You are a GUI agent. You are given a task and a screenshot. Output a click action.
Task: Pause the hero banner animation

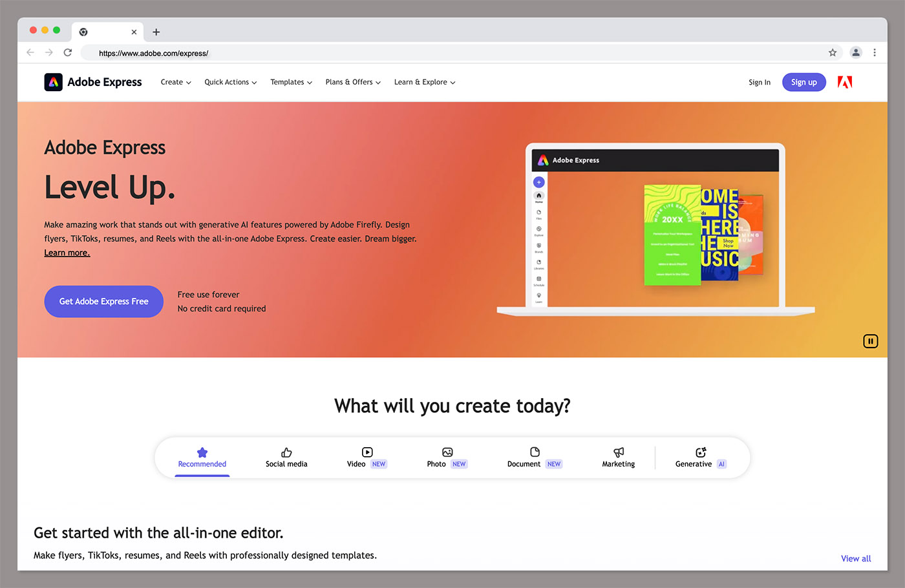(870, 341)
